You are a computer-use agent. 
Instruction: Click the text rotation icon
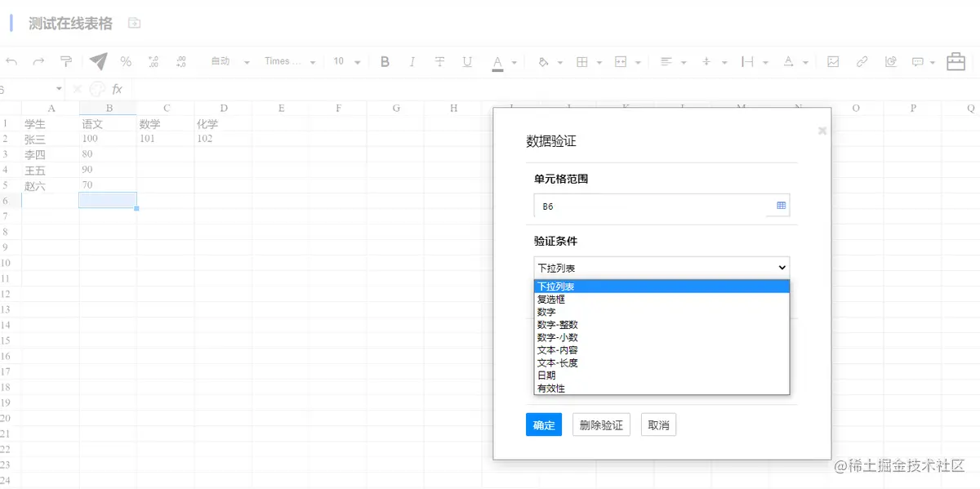[x=788, y=62]
